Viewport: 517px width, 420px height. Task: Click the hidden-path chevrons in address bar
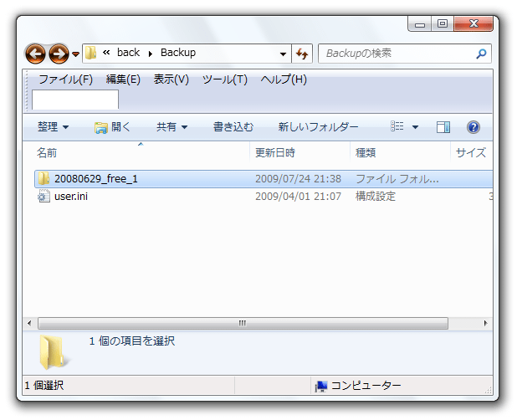coord(106,53)
